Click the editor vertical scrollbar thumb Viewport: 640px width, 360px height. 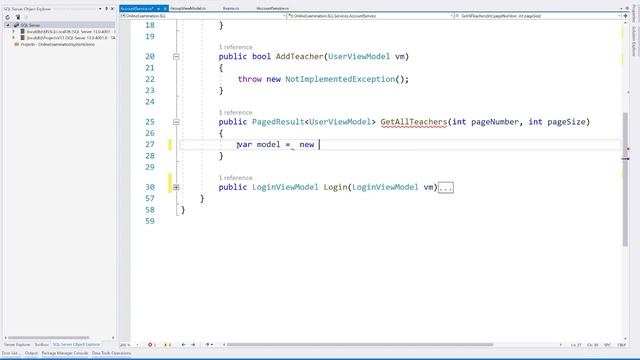625,180
